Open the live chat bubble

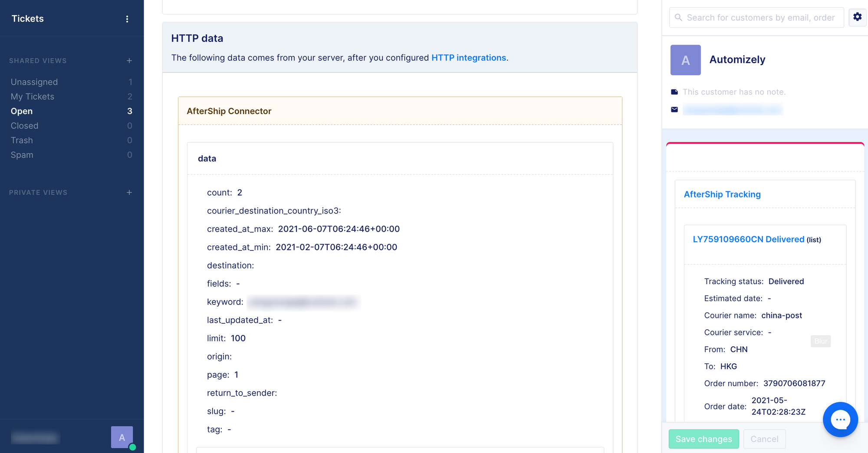coord(840,419)
